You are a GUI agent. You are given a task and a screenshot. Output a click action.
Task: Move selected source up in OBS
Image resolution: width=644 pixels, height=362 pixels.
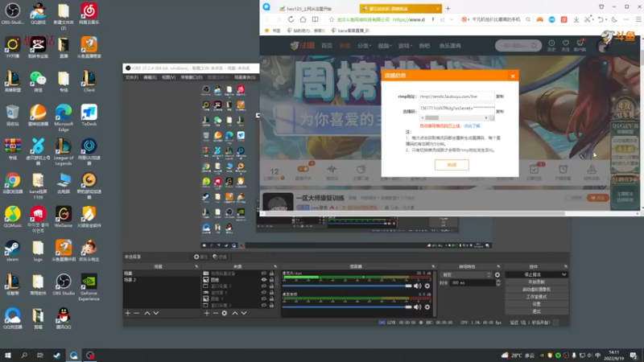click(235, 313)
